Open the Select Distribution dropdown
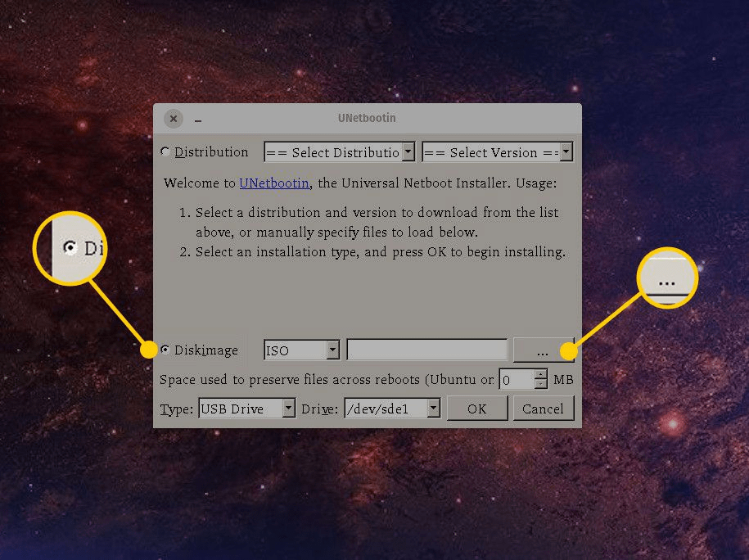 [339, 152]
